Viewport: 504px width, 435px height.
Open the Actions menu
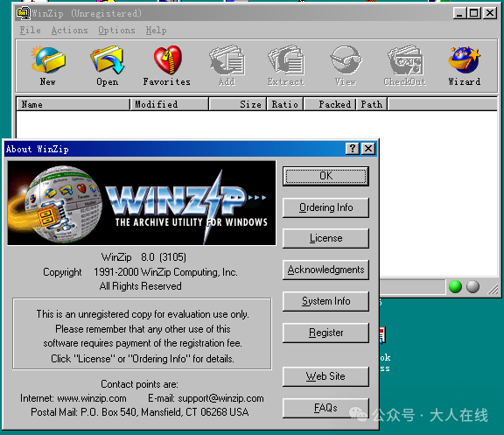coord(69,31)
